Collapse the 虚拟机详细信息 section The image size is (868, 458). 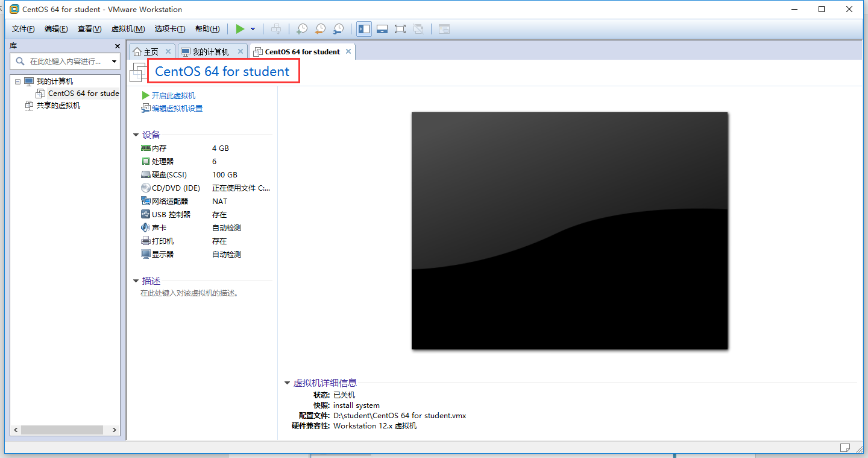[288, 383]
